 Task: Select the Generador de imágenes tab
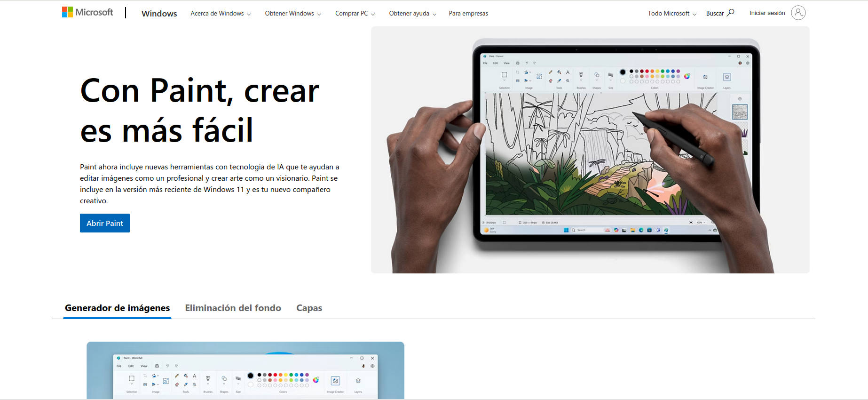[x=117, y=308]
